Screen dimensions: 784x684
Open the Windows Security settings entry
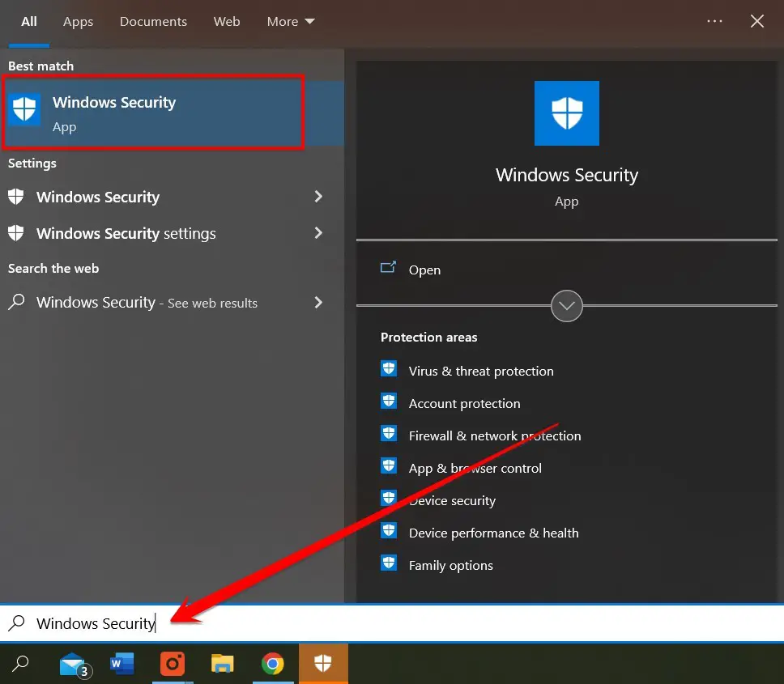tap(172, 197)
